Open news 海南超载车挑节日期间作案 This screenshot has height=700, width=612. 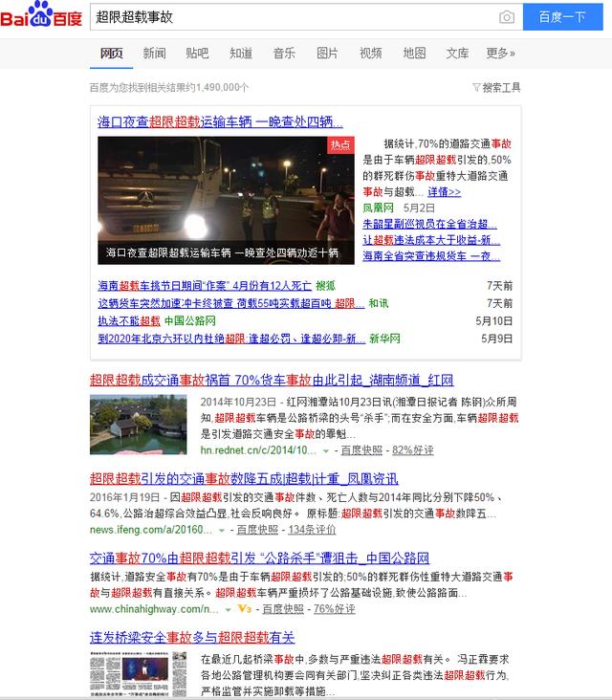[x=205, y=286]
